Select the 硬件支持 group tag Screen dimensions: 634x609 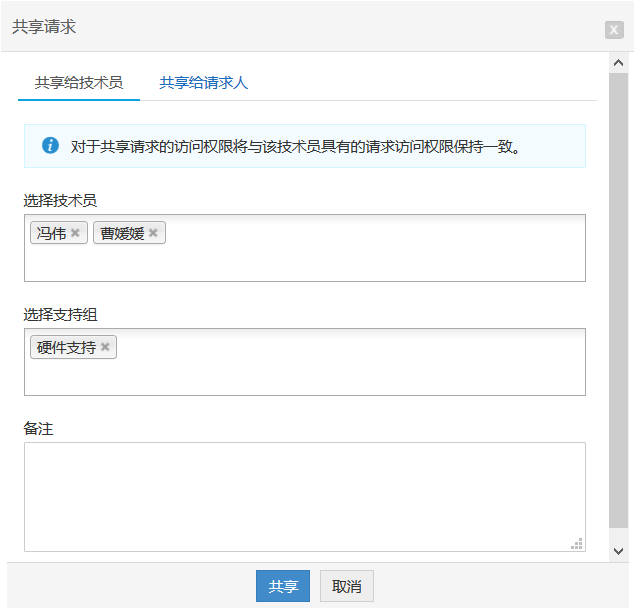(x=66, y=347)
